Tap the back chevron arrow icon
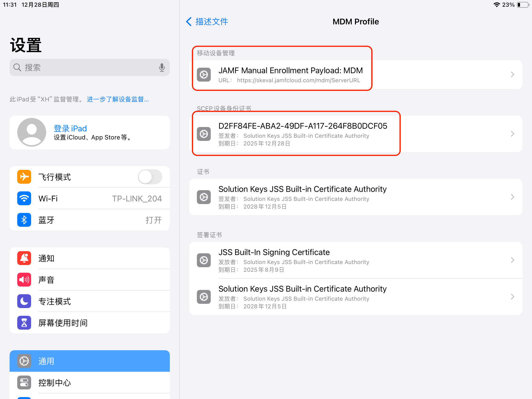This screenshot has height=399, width=532. pyautogui.click(x=189, y=22)
